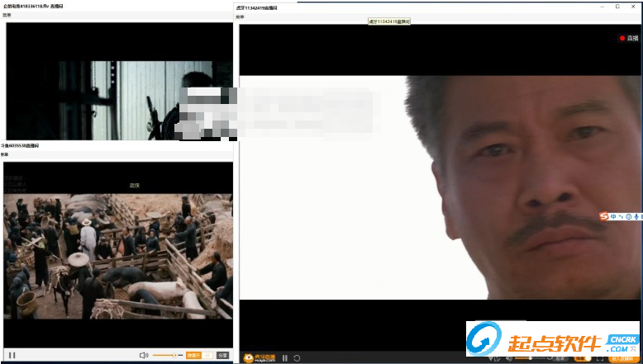
Task: Click the face close-up video in Huya window
Action: 440,187
